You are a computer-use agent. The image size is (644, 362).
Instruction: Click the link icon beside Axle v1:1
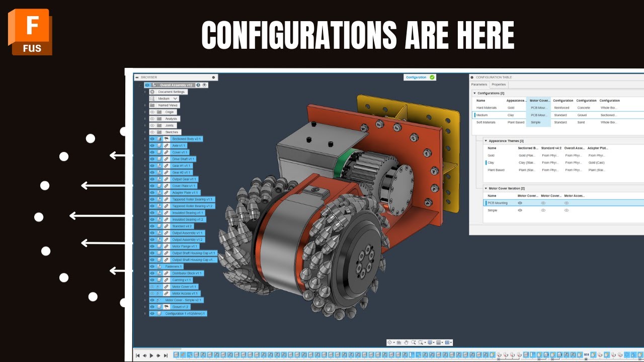click(x=166, y=145)
